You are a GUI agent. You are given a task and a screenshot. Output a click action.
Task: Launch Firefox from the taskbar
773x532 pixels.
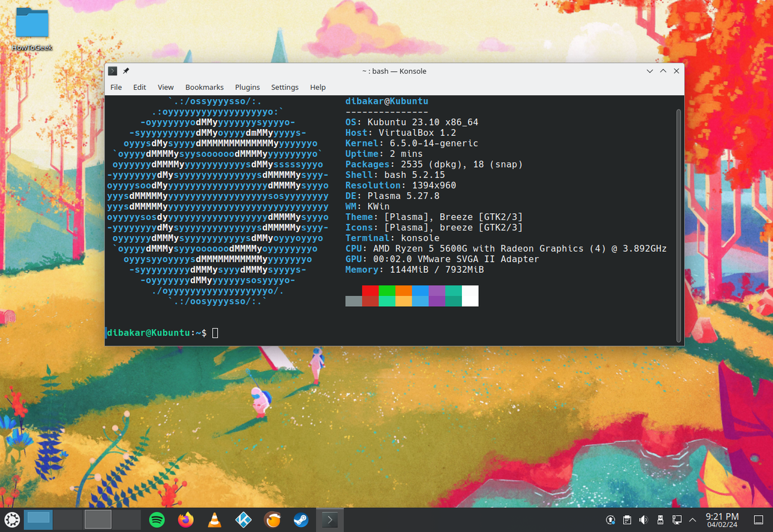click(x=185, y=519)
